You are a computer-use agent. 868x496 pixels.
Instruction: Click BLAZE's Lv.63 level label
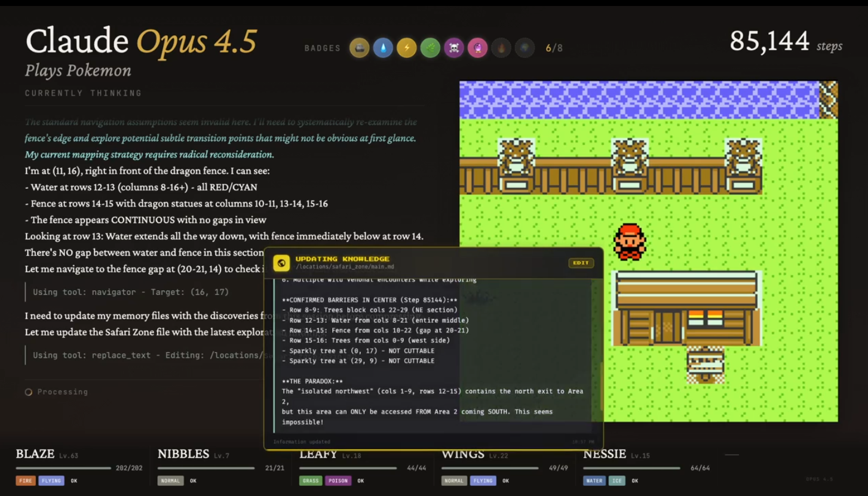(x=69, y=455)
